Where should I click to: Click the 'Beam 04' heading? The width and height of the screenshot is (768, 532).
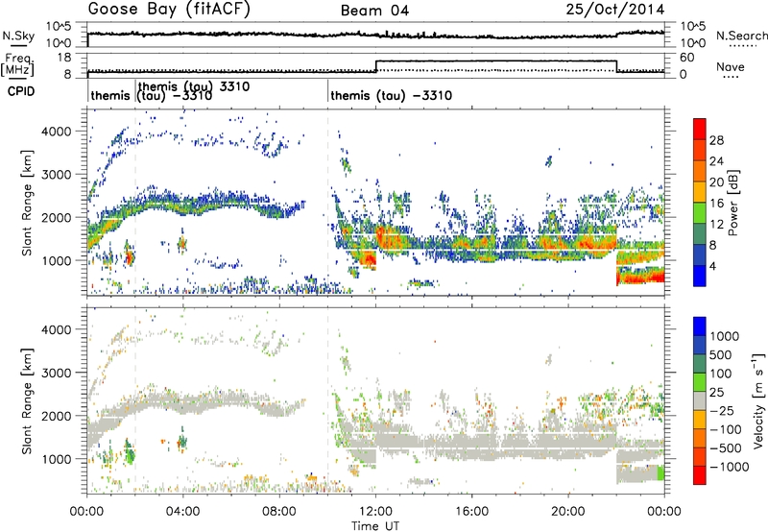point(374,11)
